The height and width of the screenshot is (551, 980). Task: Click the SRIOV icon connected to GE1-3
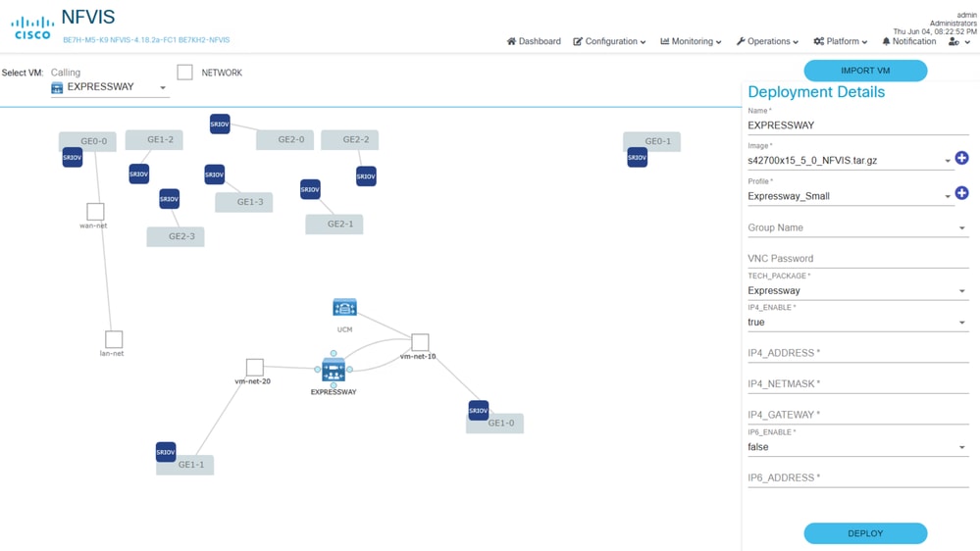(x=215, y=175)
